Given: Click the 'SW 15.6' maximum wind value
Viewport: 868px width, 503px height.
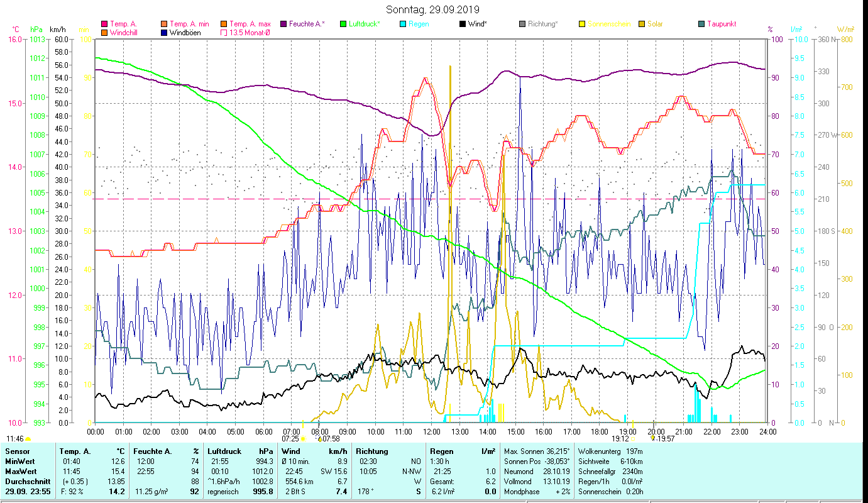Looking at the screenshot, I should click(x=334, y=472).
